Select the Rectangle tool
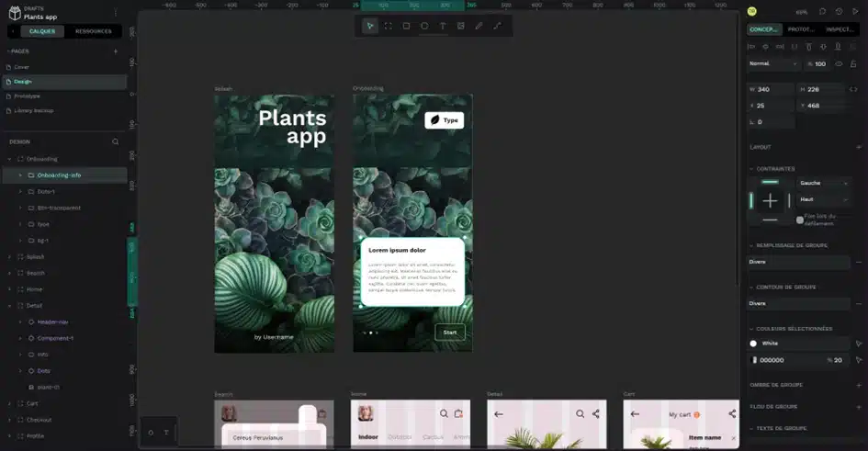 coord(406,26)
